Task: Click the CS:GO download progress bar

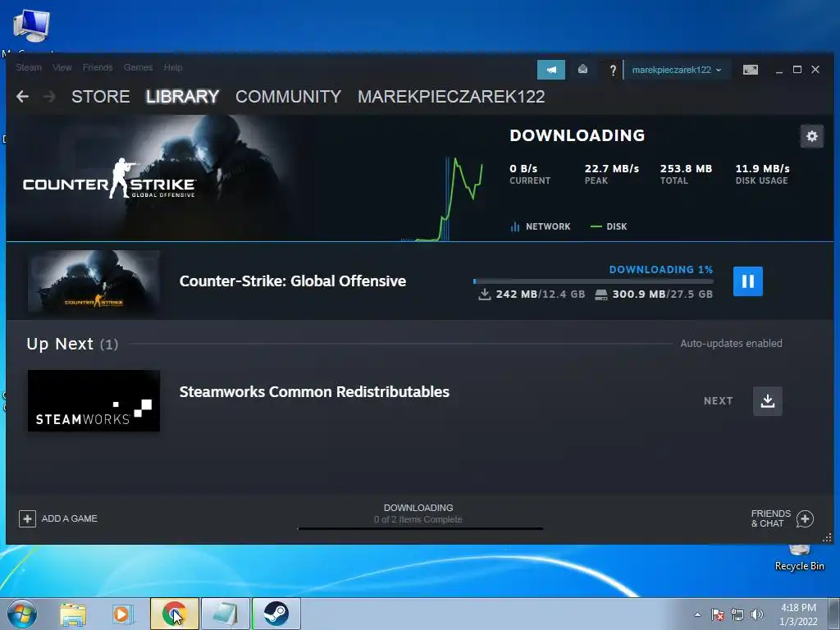Action: (x=594, y=281)
